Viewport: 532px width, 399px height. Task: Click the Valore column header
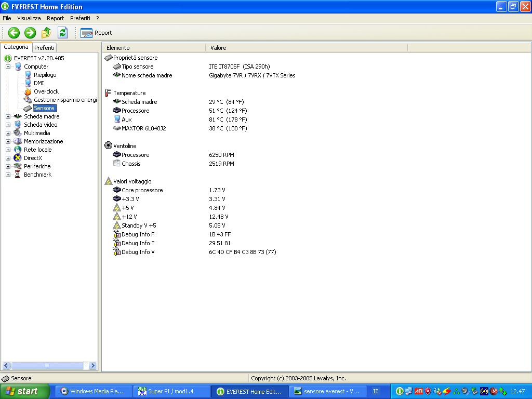[307, 48]
